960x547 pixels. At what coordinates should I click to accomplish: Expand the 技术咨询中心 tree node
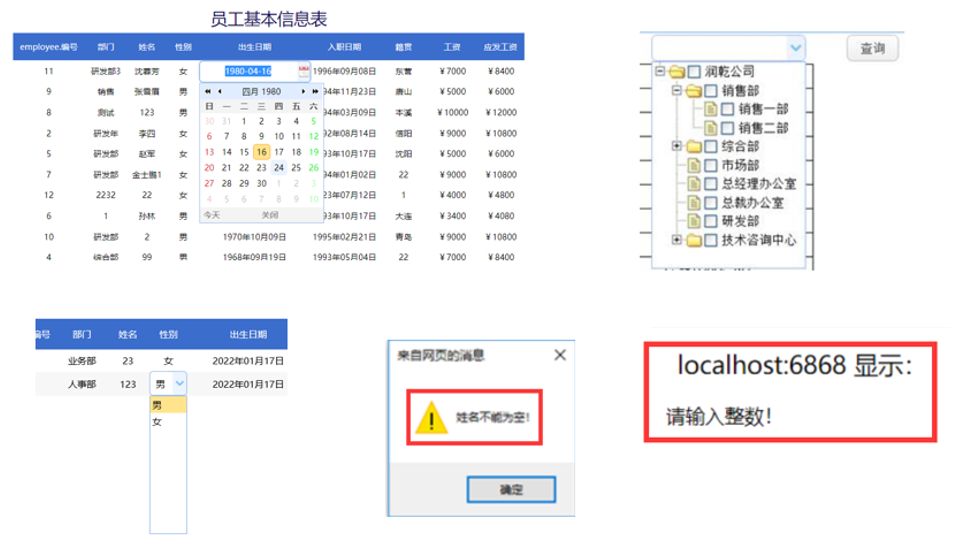677,240
